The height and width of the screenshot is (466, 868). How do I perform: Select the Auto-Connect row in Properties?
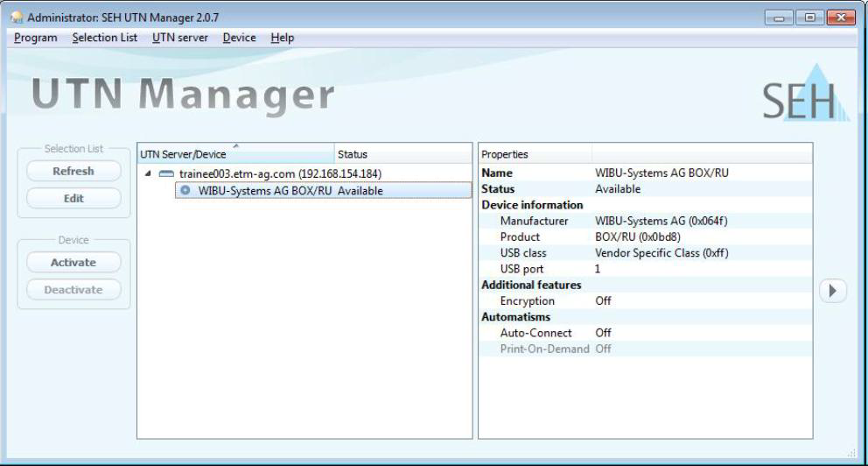(535, 333)
